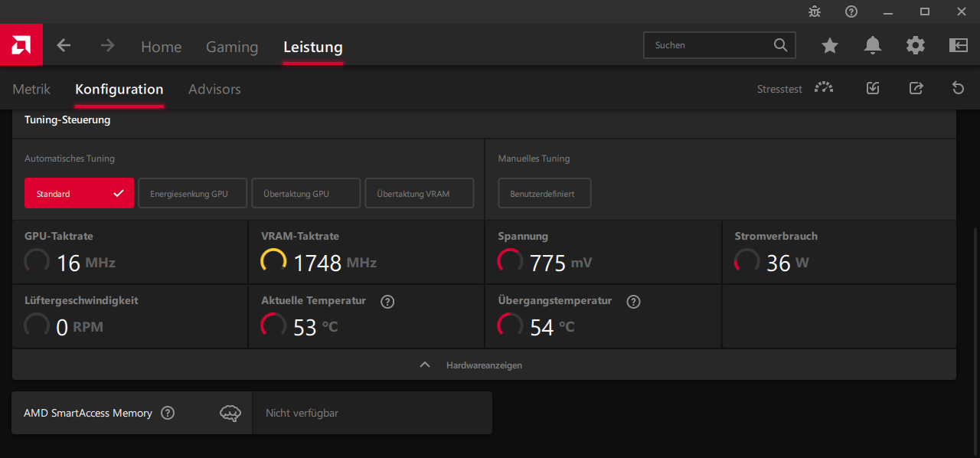Click the Aktuelle Temperatur 53 °C value
Screen dimensions: 980x458
point(315,327)
